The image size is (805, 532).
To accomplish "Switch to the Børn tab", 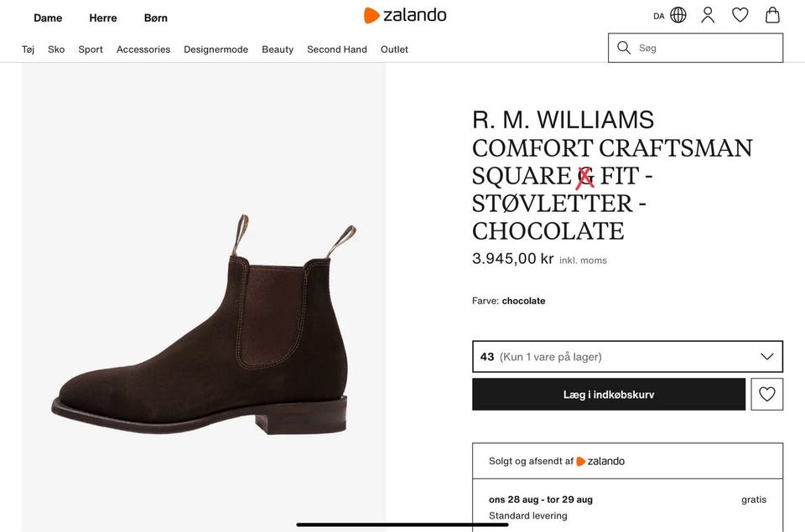I will pos(155,18).
